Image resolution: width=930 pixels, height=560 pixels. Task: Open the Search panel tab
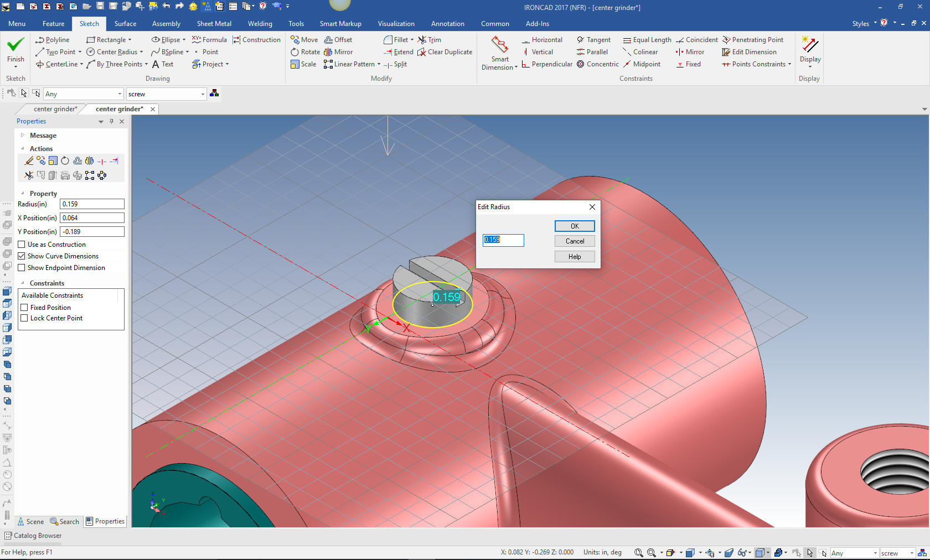point(65,522)
